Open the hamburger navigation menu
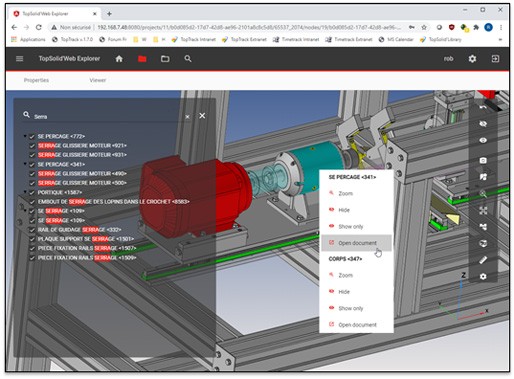The image size is (514, 379). (20, 59)
